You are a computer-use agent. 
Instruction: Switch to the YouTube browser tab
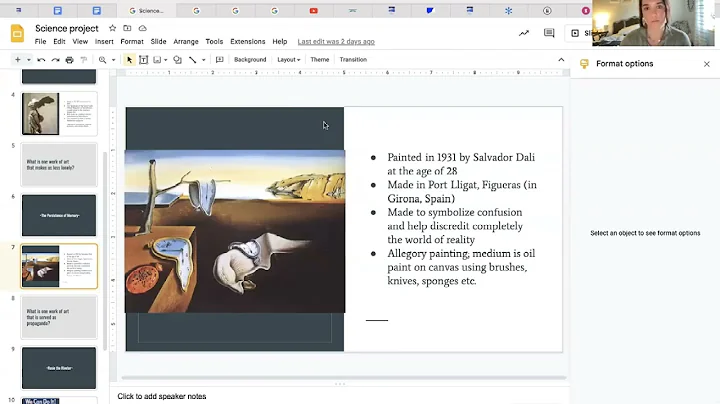[x=314, y=11]
